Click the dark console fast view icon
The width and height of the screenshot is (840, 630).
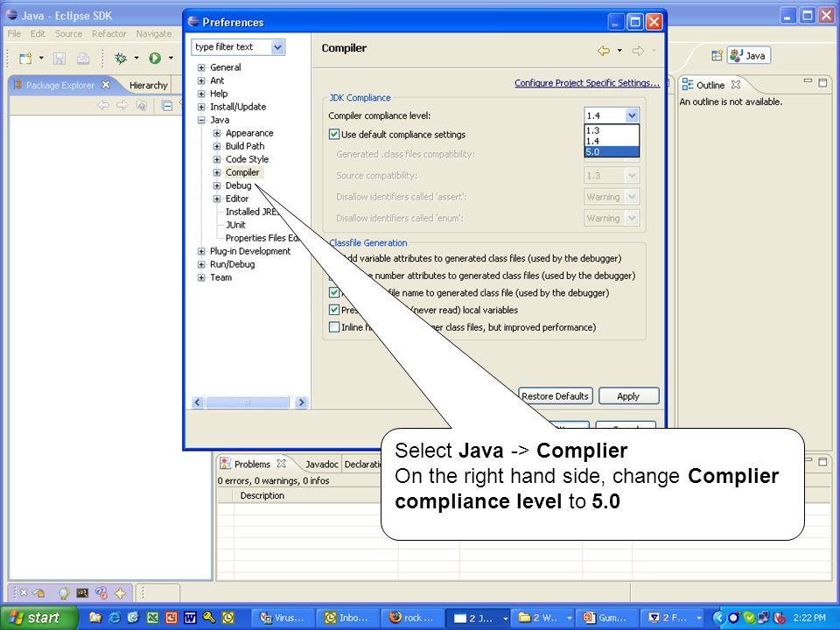click(x=82, y=593)
